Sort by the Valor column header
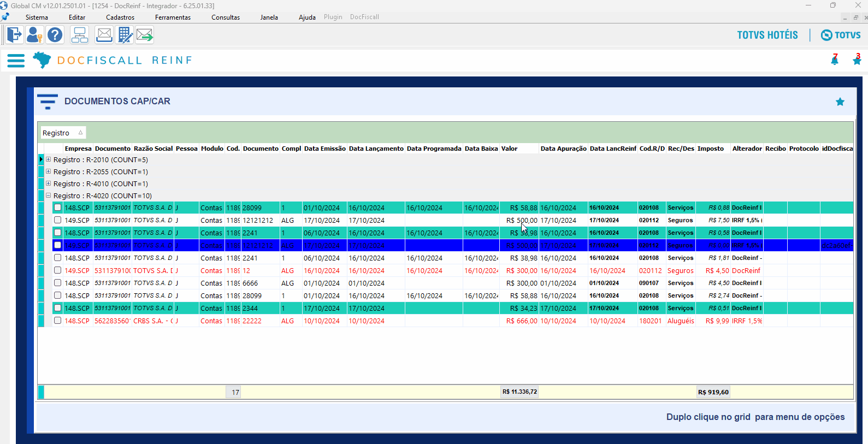This screenshot has width=868, height=444. 519,149
